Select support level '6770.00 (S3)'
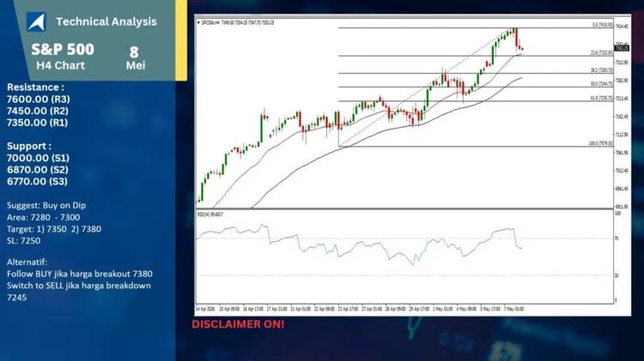This screenshot has height=361, width=644. coord(37,181)
